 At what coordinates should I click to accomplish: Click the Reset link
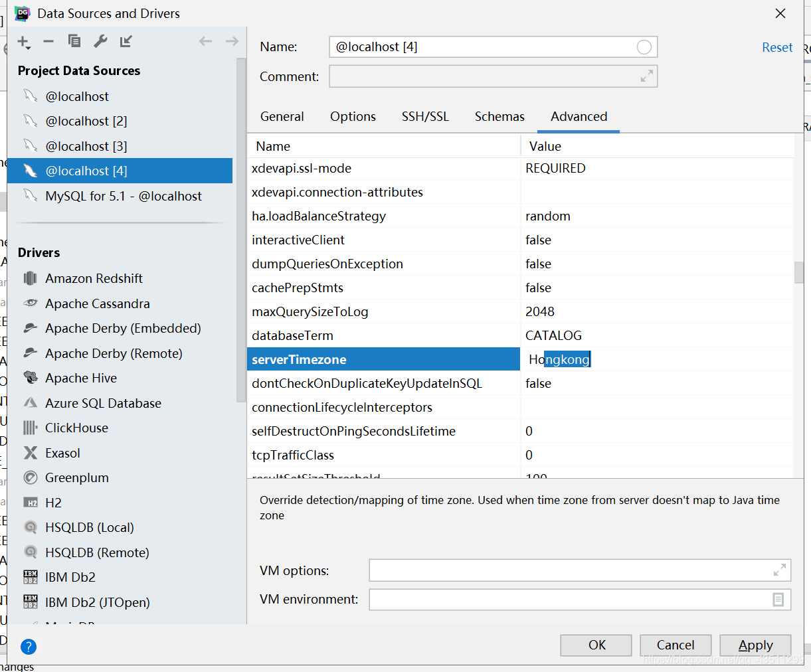[x=777, y=47]
